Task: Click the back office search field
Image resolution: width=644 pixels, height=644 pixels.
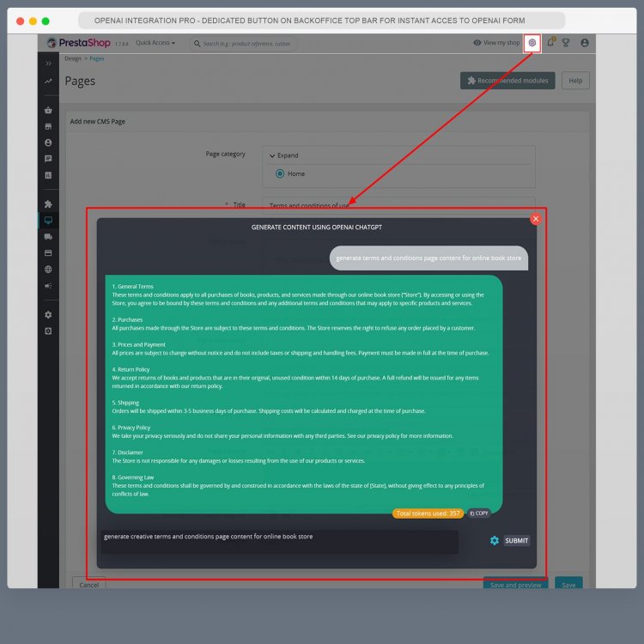Action: (x=243, y=44)
